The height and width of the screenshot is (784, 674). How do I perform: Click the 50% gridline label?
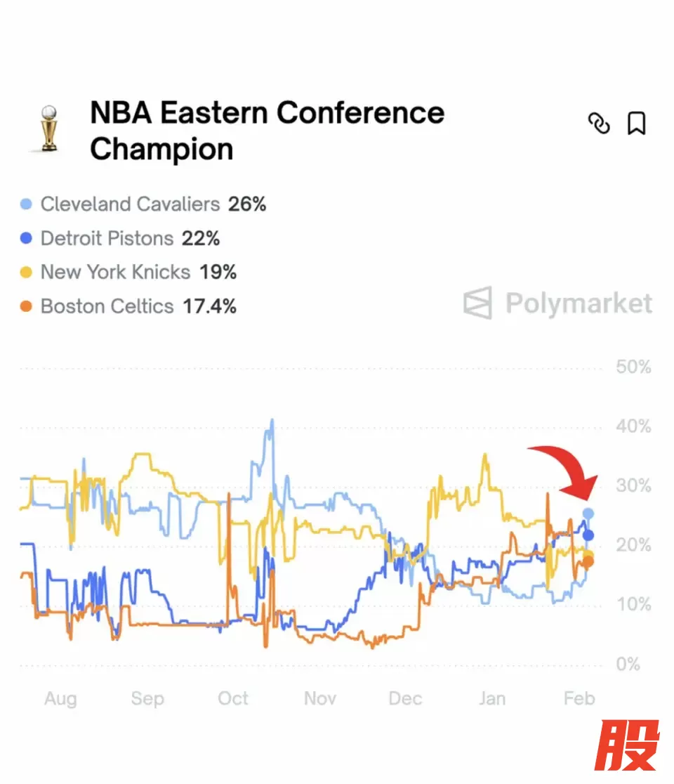tap(633, 367)
